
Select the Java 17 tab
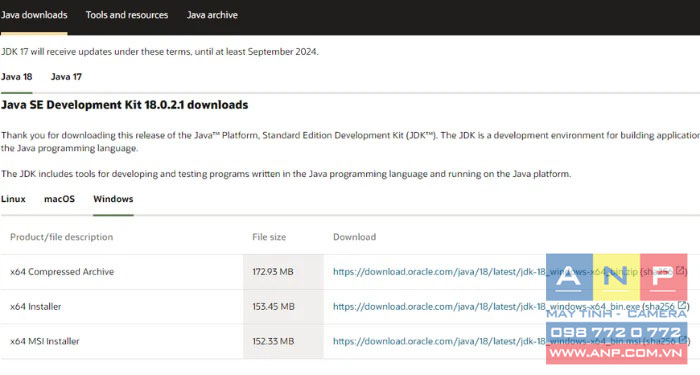[66, 77]
